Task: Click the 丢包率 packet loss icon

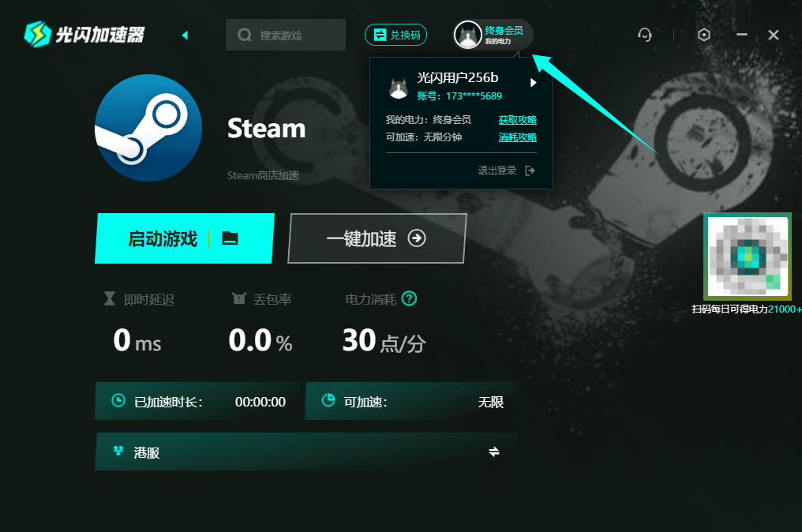Action: pyautogui.click(x=238, y=298)
